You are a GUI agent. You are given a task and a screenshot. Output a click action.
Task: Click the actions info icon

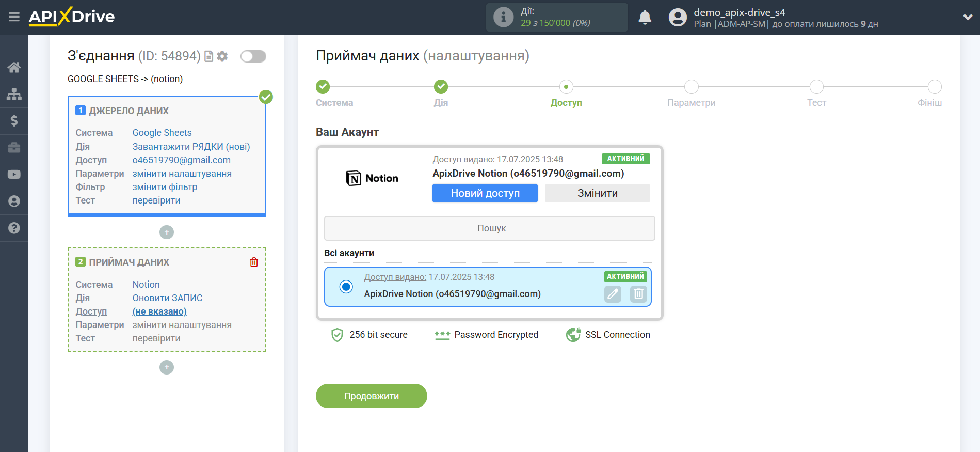click(x=503, y=17)
